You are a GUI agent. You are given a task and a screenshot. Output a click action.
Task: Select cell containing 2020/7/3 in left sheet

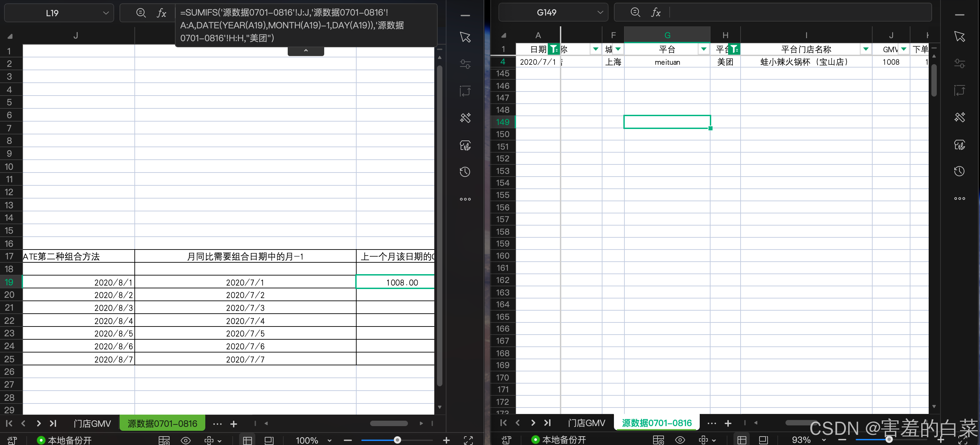[245, 308]
